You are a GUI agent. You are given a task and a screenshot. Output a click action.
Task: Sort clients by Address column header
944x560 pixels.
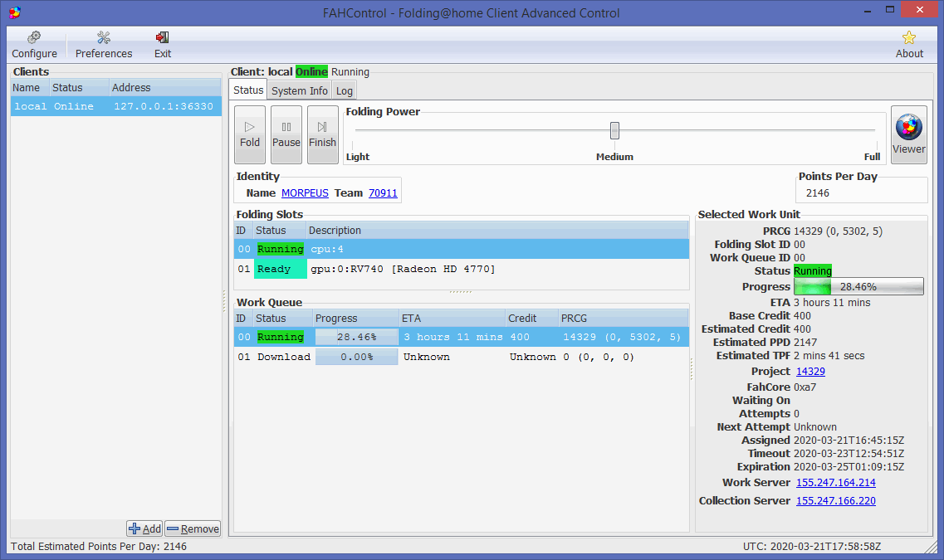[x=165, y=88]
